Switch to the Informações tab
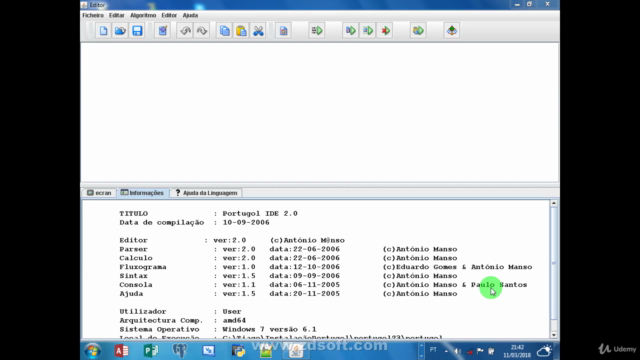Viewport: 640px width, 360px height. point(142,193)
